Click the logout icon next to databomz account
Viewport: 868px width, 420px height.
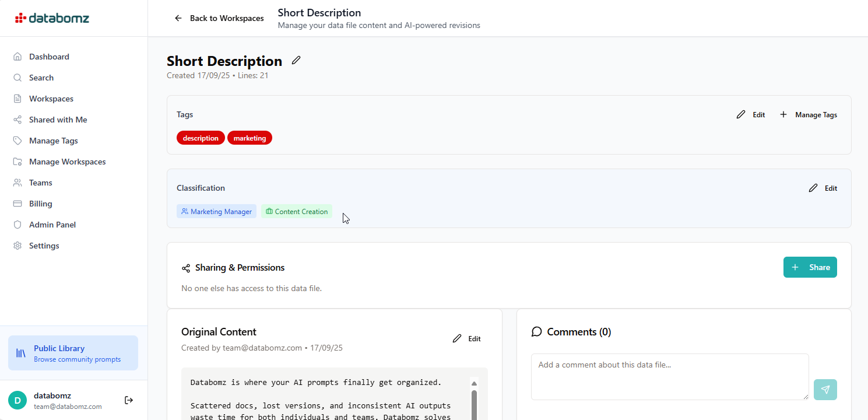coord(129,400)
